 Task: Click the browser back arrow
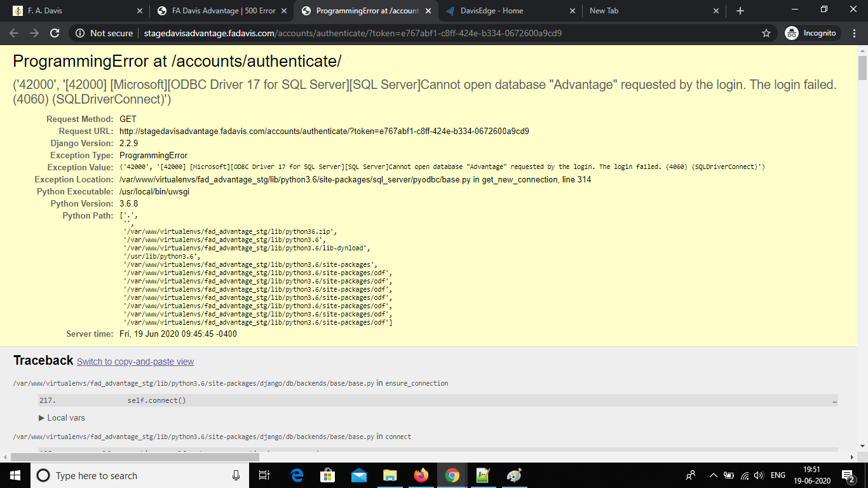pyautogui.click(x=14, y=33)
